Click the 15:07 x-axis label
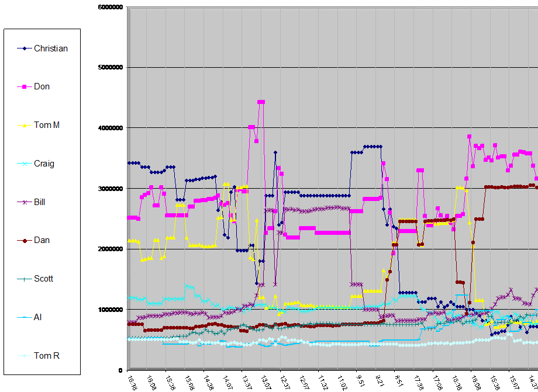 click(514, 383)
